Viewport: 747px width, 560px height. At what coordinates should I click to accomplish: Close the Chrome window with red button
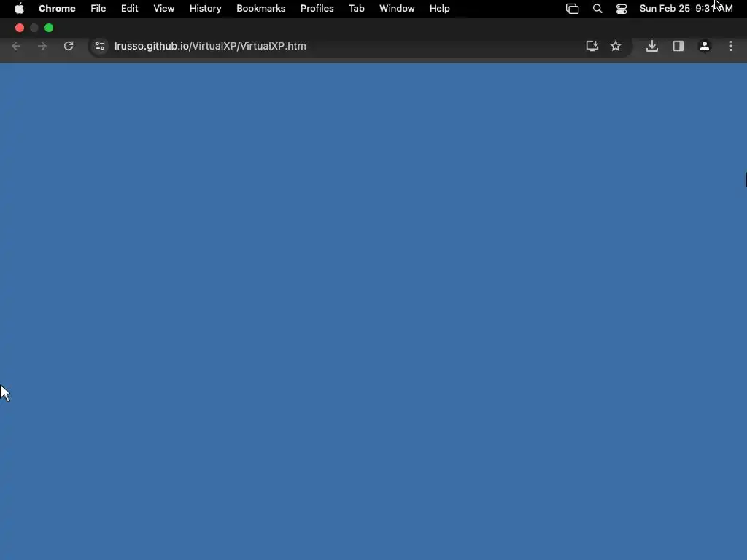[20, 28]
